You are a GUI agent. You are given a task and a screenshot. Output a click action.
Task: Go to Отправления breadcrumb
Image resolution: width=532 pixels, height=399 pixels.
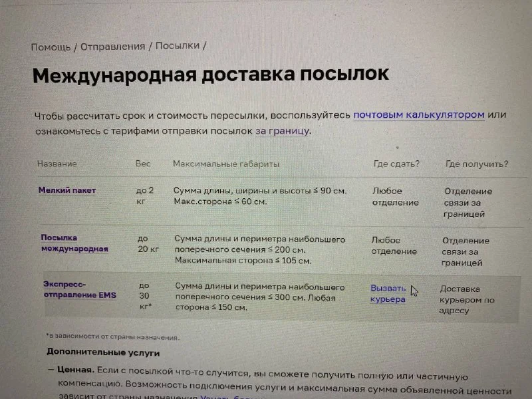(x=112, y=47)
